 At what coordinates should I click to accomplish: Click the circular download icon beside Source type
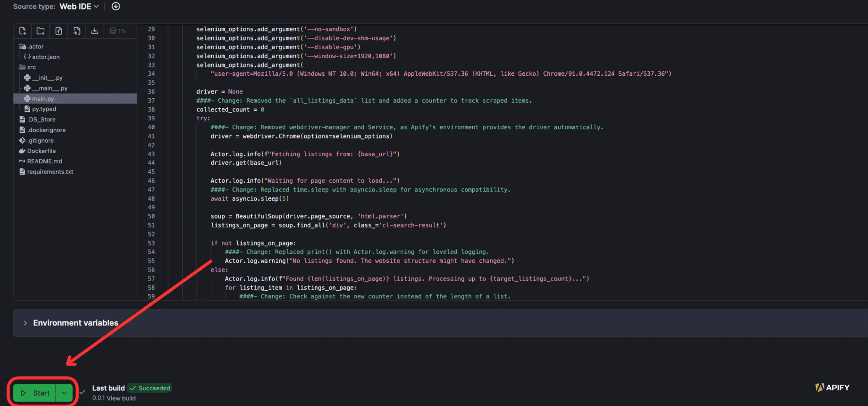click(x=115, y=6)
